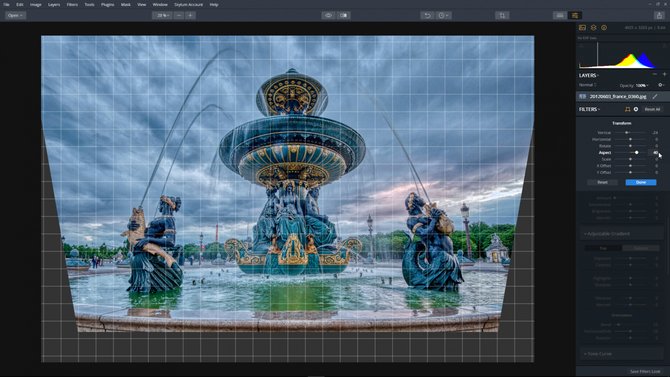The image size is (670, 377).
Task: Zoom out with the minus button
Action: click(179, 15)
